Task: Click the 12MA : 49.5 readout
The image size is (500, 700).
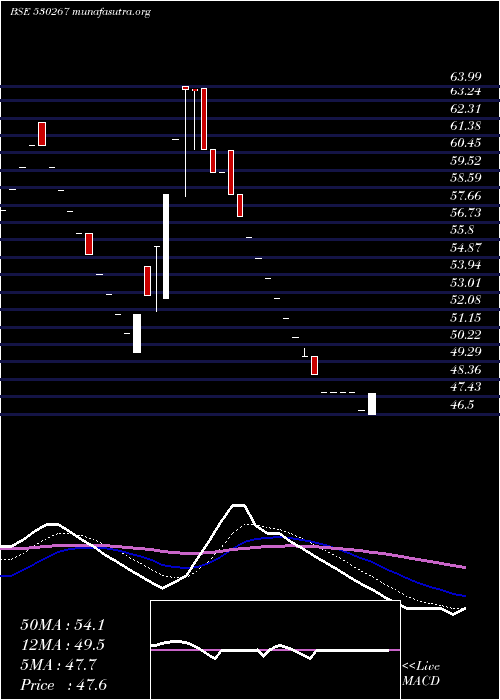Action: 62,645
